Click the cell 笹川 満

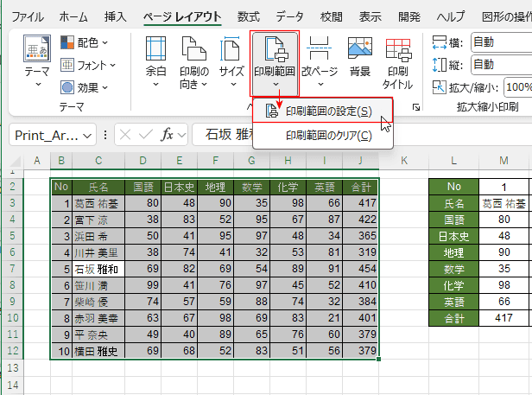(98, 285)
